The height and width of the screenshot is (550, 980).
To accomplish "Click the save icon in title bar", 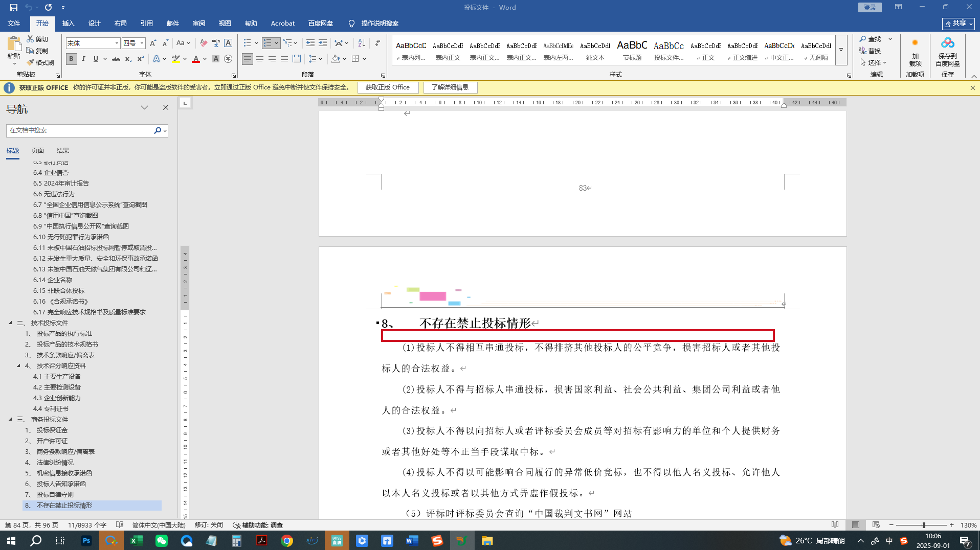I will (x=14, y=7).
